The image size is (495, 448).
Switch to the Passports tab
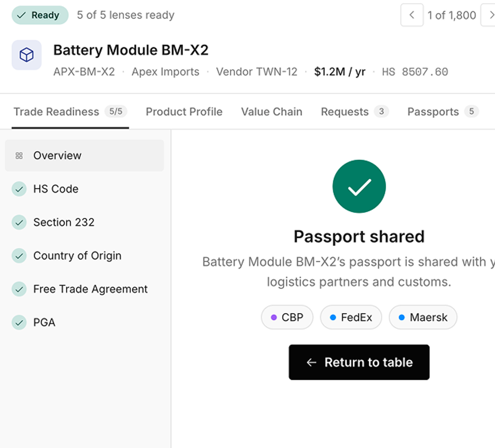tap(443, 112)
